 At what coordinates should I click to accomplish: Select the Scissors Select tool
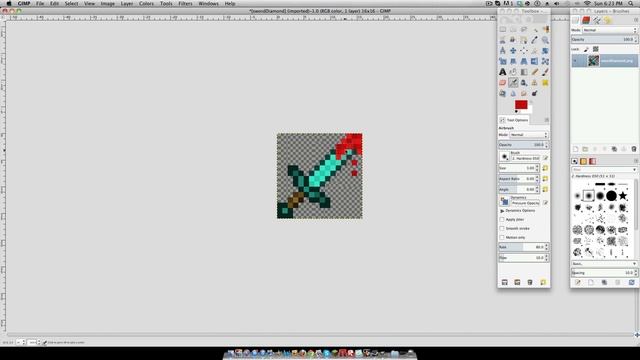502,40
